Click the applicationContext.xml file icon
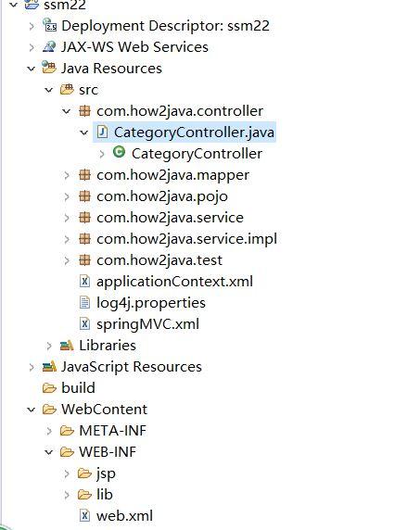 (84, 281)
